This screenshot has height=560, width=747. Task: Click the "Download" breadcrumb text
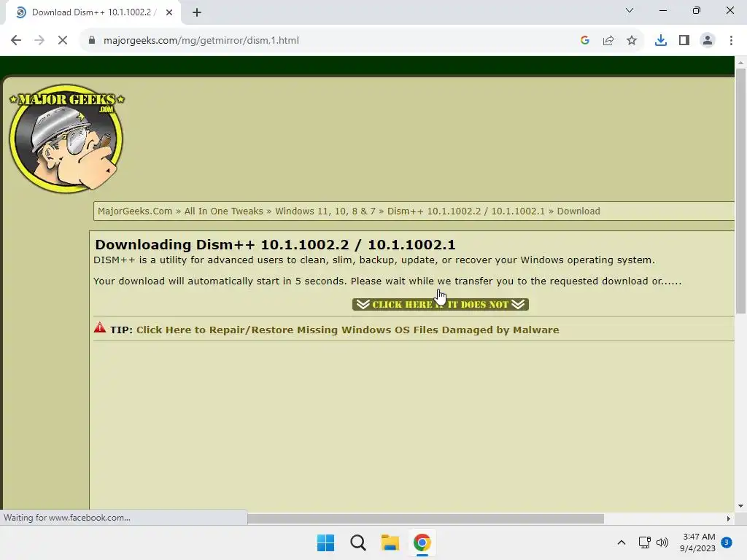[578, 211]
